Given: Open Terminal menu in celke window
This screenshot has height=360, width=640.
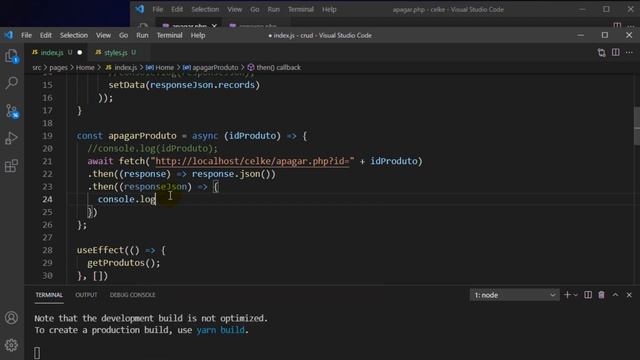Looking at the screenshot, I should 301,9.
